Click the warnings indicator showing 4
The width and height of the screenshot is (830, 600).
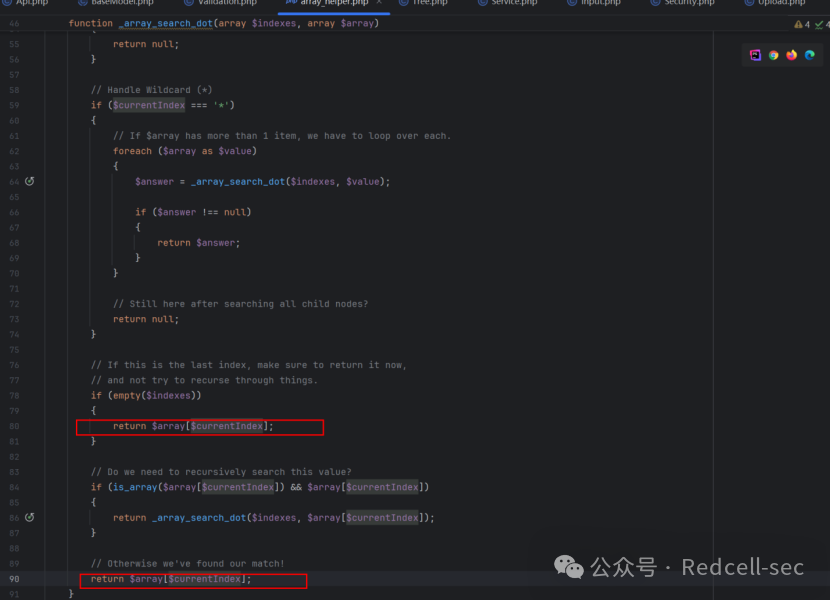[802, 24]
